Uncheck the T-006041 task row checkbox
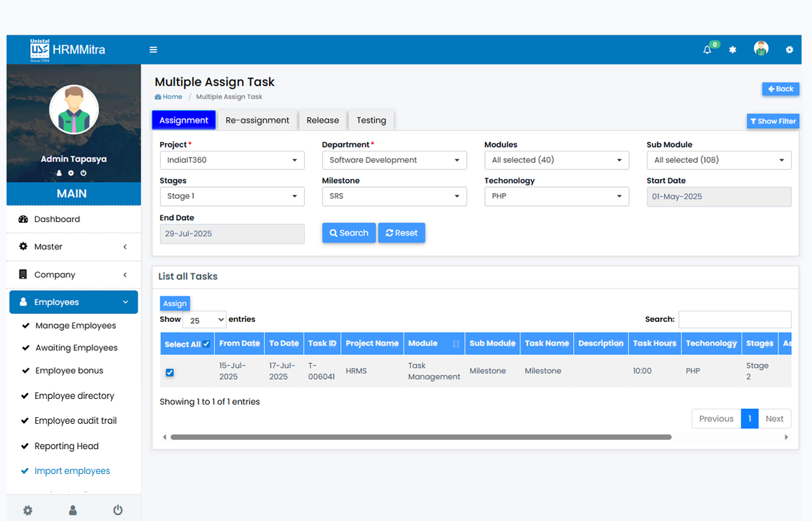Screen dimensions: 812x521 [170, 372]
